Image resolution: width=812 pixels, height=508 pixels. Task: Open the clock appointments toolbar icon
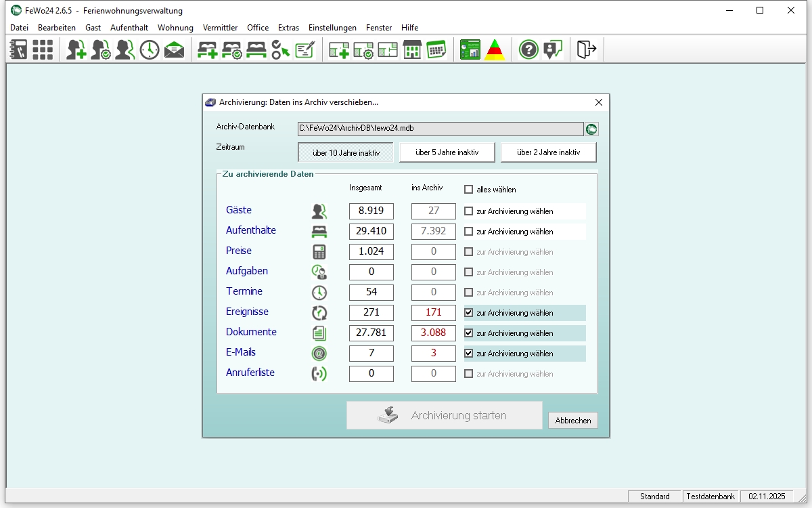click(x=150, y=49)
